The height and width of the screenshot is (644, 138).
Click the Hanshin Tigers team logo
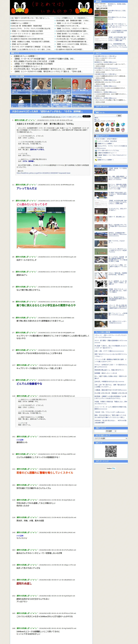pos(102,125)
